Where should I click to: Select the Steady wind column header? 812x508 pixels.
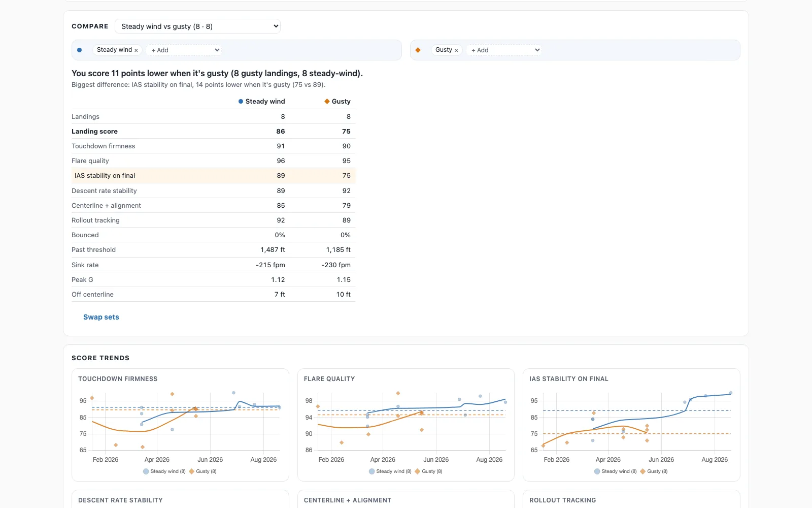(x=262, y=102)
